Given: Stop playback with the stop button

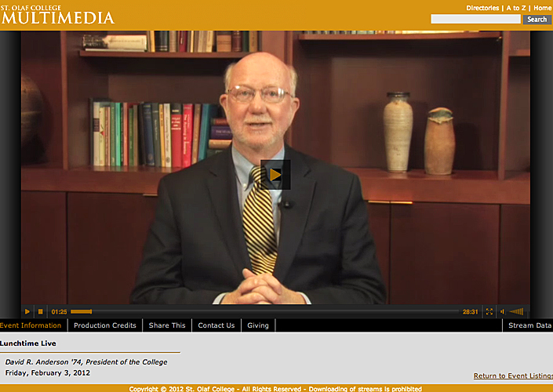Looking at the screenshot, I should (40, 311).
